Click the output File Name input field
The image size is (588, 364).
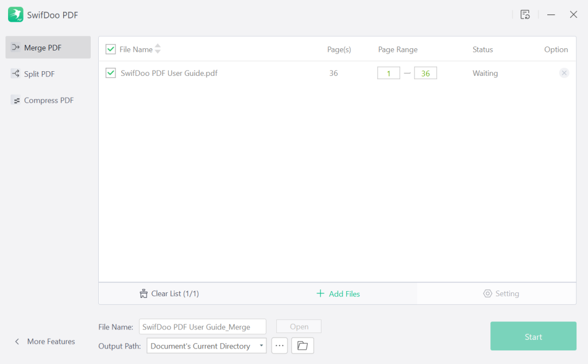pos(203,327)
